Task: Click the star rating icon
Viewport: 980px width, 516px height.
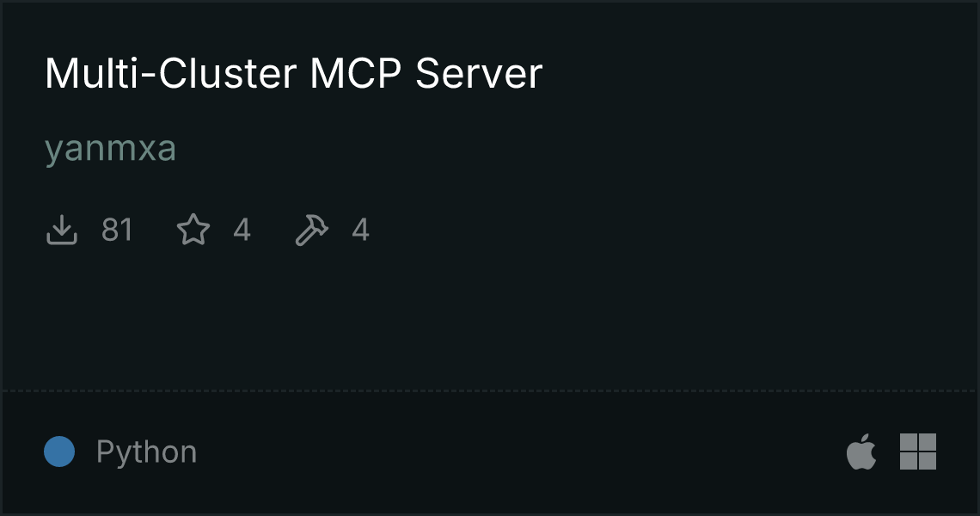Action: (x=193, y=230)
